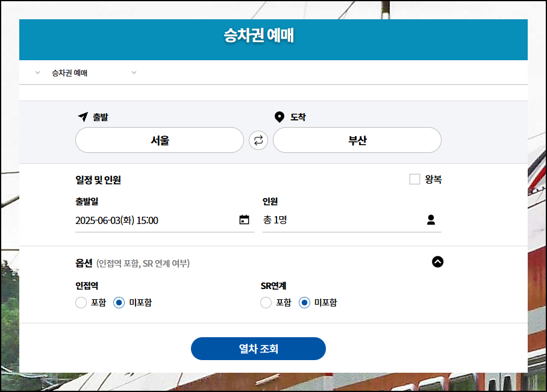The image size is (547, 392).
Task: Open the 승차권 예매 breadcrumb dropdown
Action: coord(94,72)
